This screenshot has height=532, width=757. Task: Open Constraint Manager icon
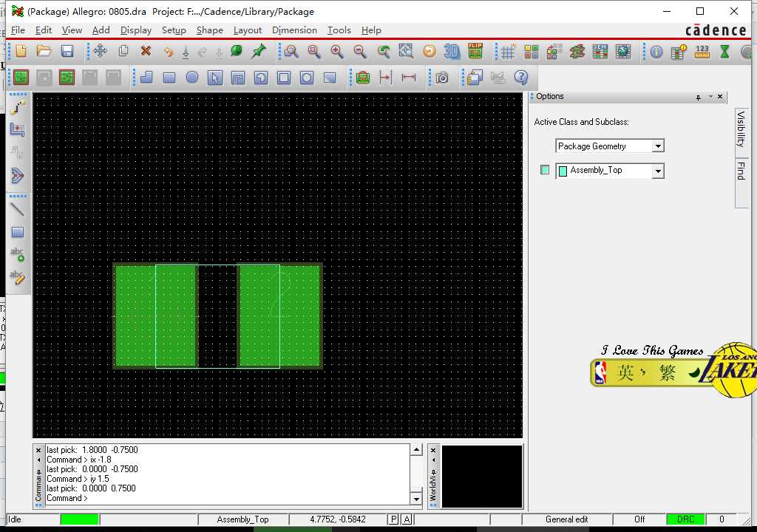click(x=600, y=51)
